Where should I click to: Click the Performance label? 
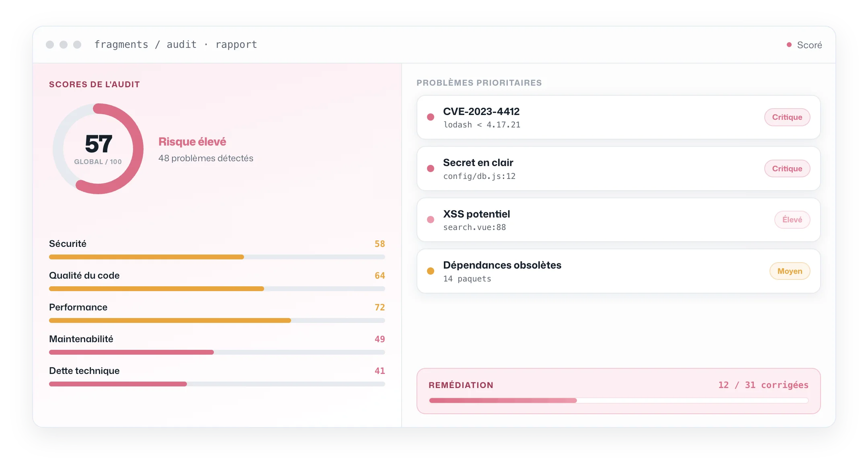point(78,307)
